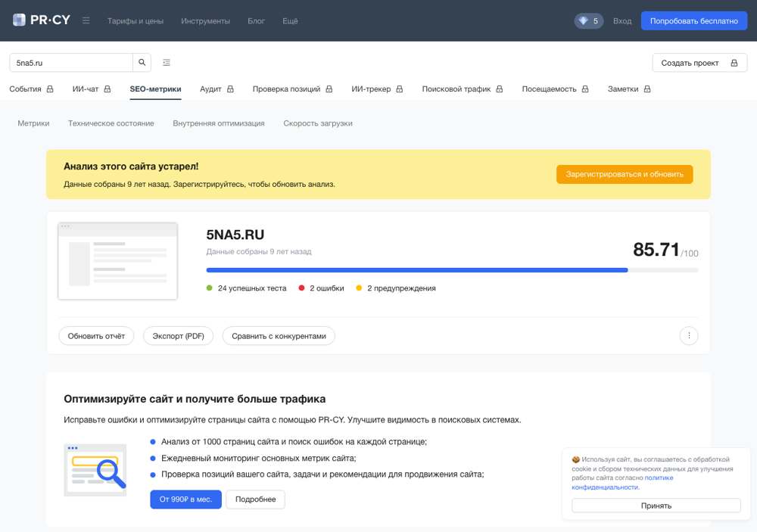Viewport: 757px width, 532px height.
Task: Click От 990₽ в мес. button
Action: point(186,499)
